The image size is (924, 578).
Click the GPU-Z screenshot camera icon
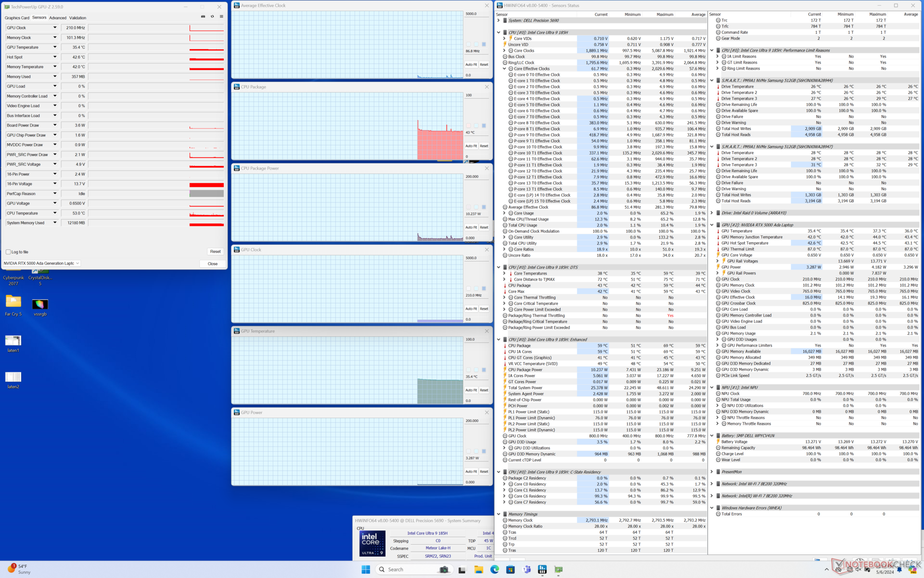click(x=203, y=16)
